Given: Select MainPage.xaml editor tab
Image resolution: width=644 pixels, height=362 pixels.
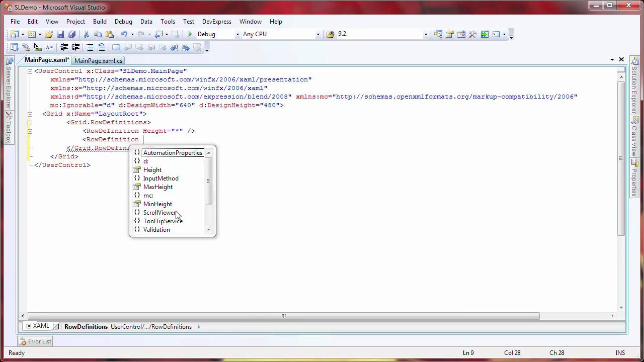Looking at the screenshot, I should click(46, 60).
